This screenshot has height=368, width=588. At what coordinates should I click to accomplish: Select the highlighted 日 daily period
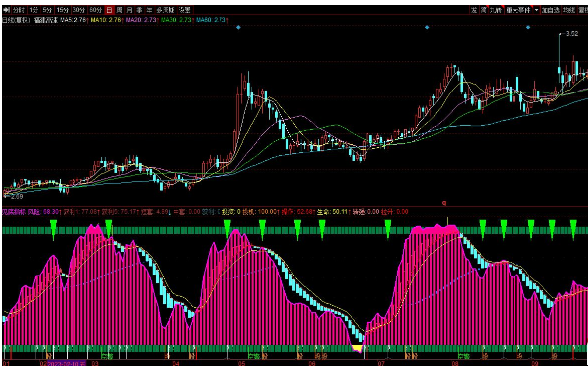(x=109, y=9)
